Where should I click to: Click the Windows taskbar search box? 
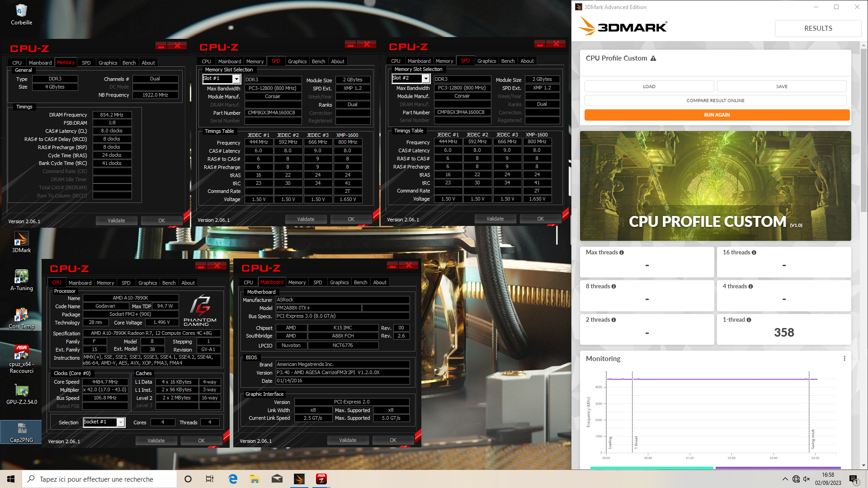click(x=99, y=479)
